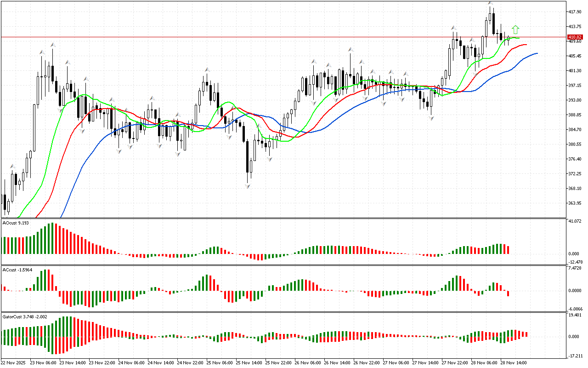Click the 25 Nov 06:00 time label
This screenshot has width=588, height=368.
220,362
